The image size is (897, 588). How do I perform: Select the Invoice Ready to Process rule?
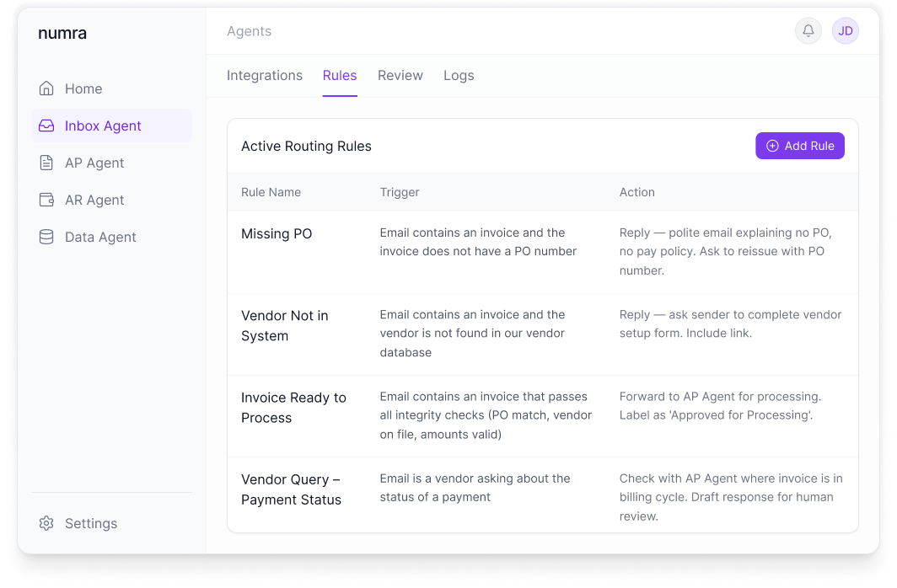tap(293, 406)
